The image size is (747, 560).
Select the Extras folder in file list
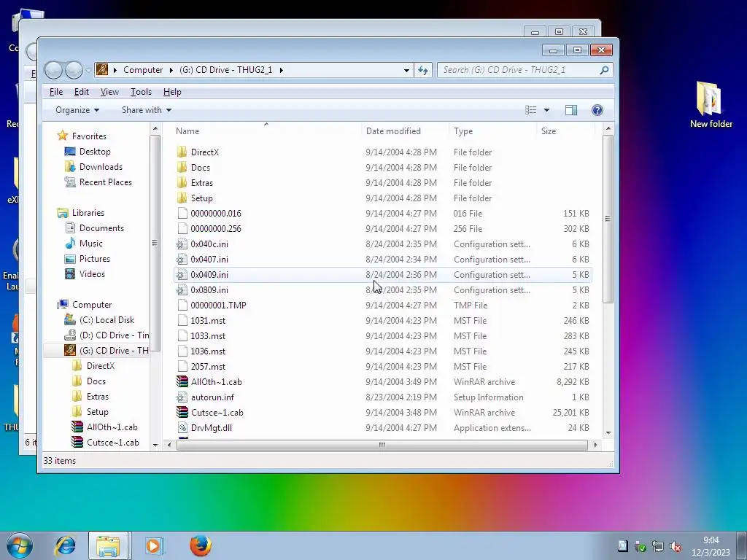click(201, 183)
